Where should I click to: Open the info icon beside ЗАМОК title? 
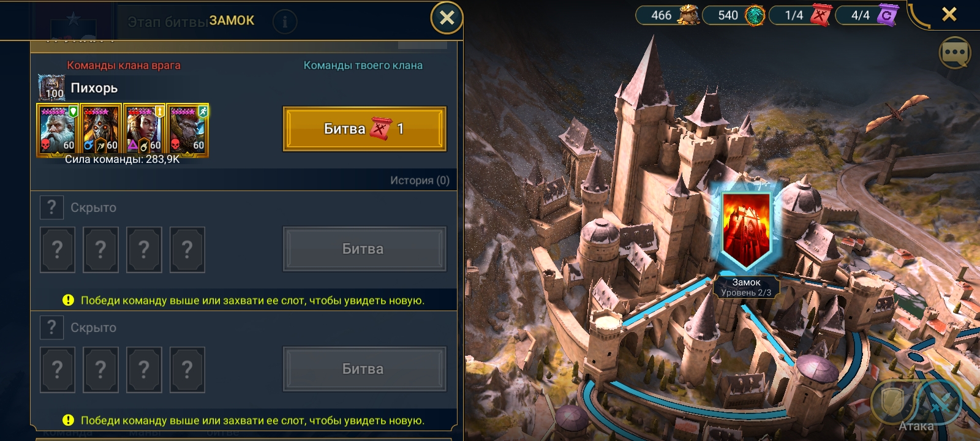click(x=284, y=22)
